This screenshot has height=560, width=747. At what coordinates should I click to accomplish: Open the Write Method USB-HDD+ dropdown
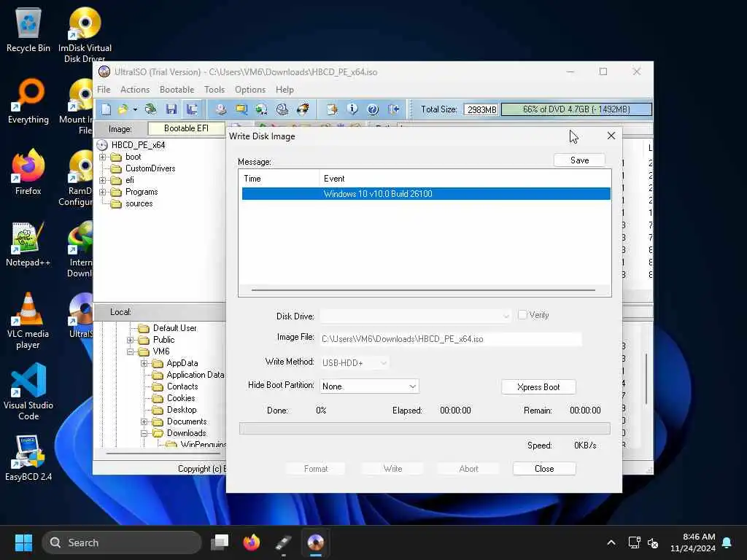355,363
